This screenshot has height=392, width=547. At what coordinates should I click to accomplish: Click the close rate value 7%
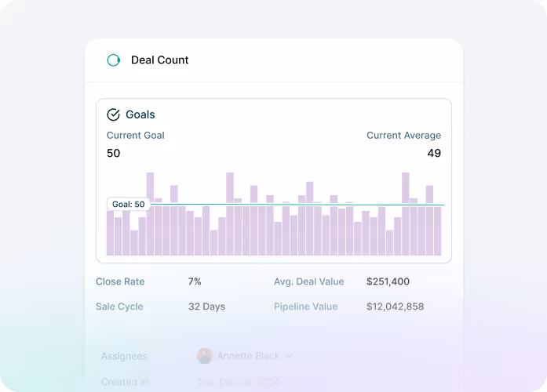click(195, 281)
